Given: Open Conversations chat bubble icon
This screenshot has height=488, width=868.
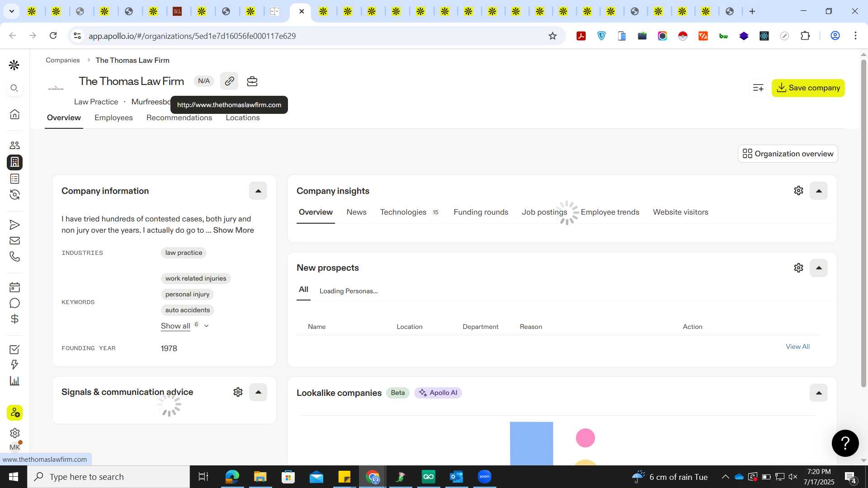Looking at the screenshot, I should pos(14,303).
